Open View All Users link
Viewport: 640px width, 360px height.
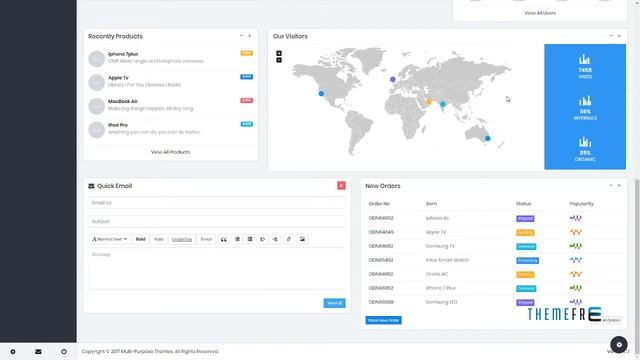[540, 13]
